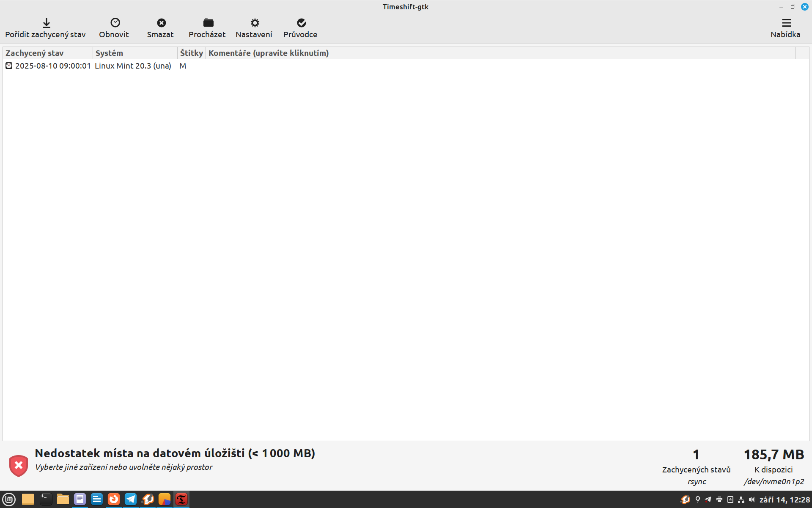The image size is (812, 508).
Task: Sort by Štítky column header
Action: 191,53
